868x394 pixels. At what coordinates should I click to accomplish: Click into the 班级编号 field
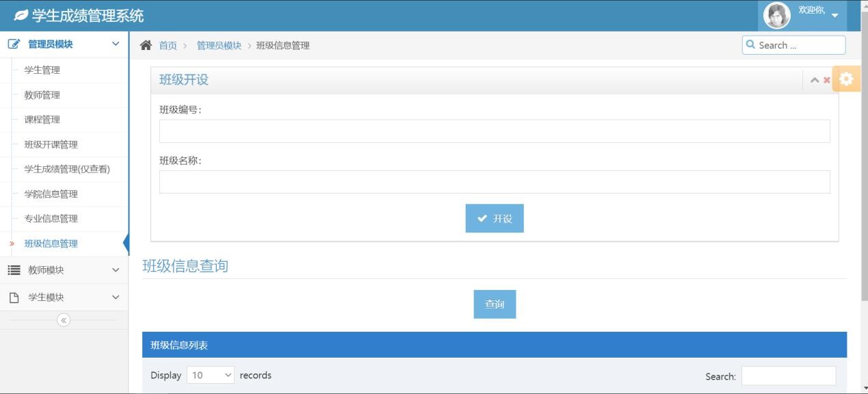point(495,131)
